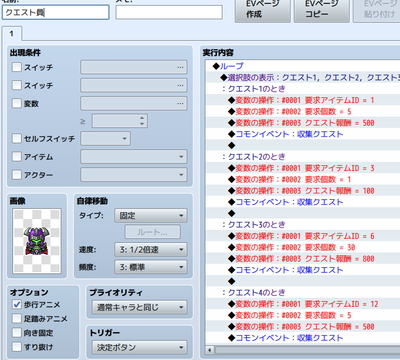This screenshot has height=360, width=400.
Task: Open the トリガー dropdown showing 決定ボタン
Action: (140, 347)
